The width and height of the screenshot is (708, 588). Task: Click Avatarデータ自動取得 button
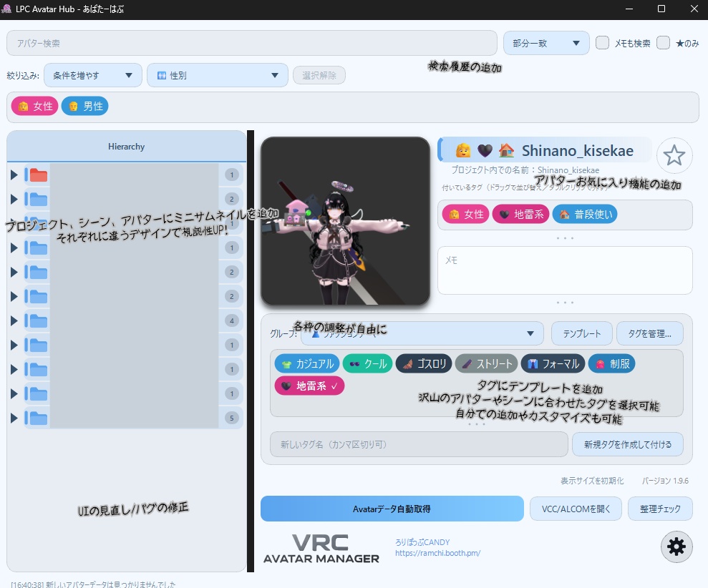coord(392,509)
